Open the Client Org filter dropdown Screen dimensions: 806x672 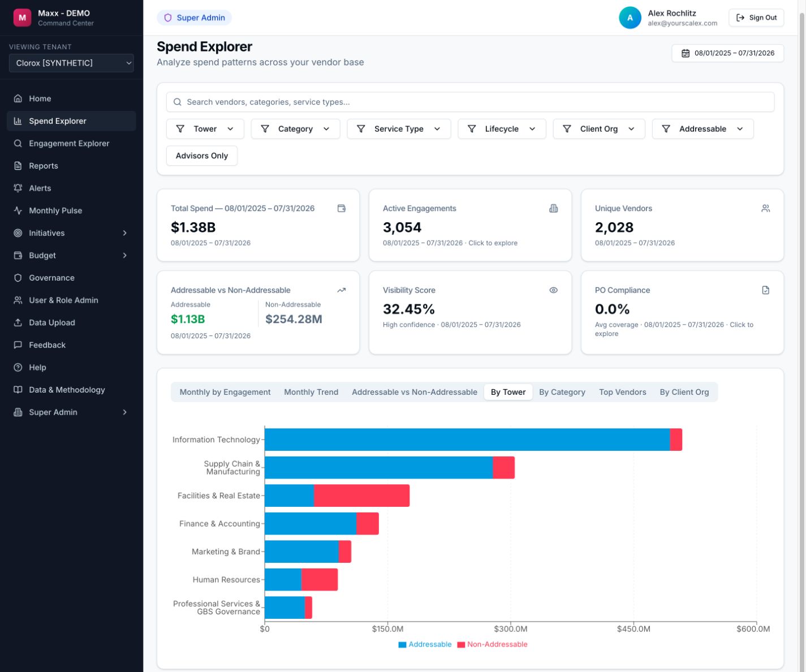599,129
